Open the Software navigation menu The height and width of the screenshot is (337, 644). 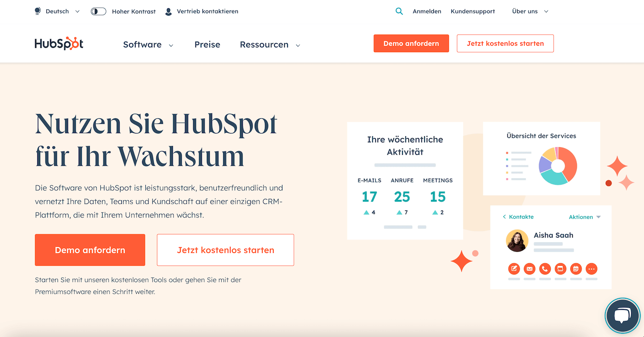142,45
